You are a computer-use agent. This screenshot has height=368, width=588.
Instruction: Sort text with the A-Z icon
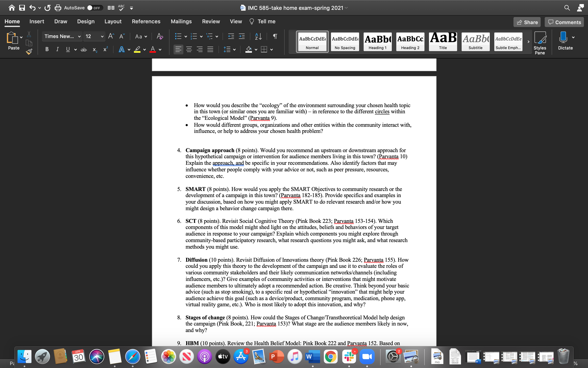[258, 36]
